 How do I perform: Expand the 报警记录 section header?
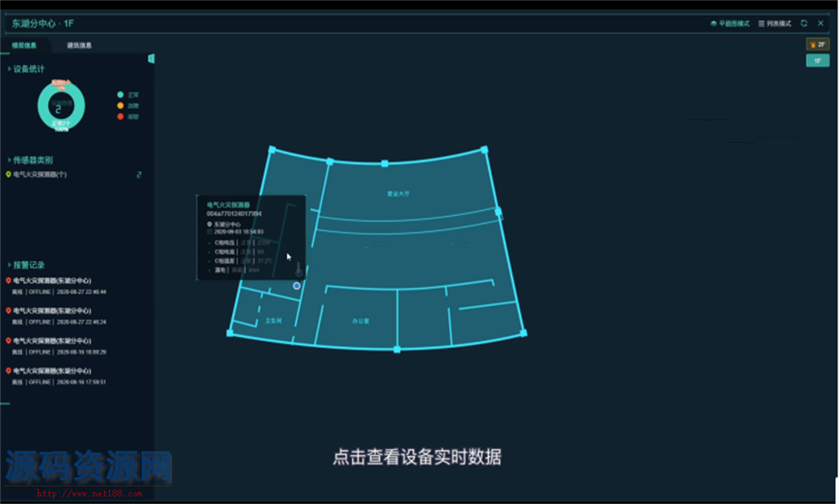[29, 265]
